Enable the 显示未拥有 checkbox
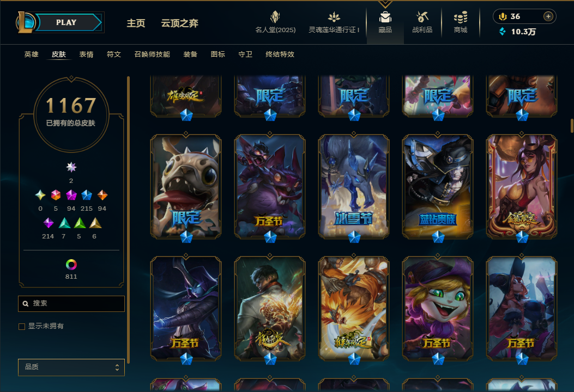This screenshot has width=574, height=392. tap(22, 326)
